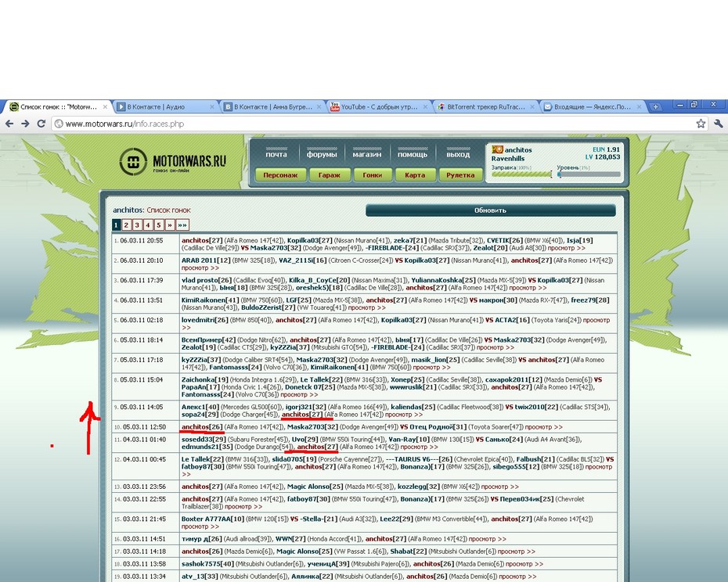Click player vlad prosto[26] link
728x582 pixels.
point(207,280)
